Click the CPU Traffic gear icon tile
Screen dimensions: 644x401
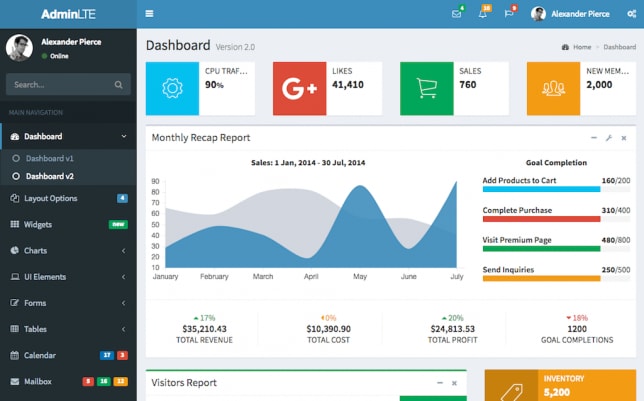[172, 88]
